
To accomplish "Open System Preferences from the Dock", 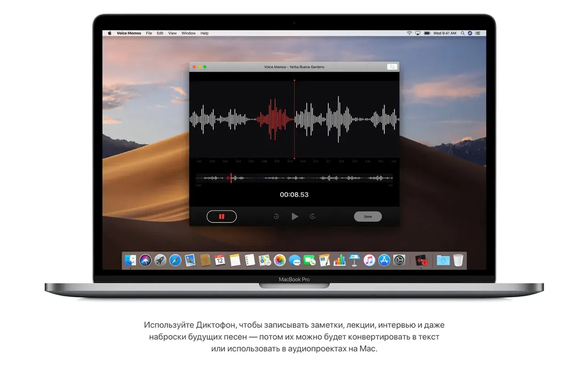I will [399, 260].
